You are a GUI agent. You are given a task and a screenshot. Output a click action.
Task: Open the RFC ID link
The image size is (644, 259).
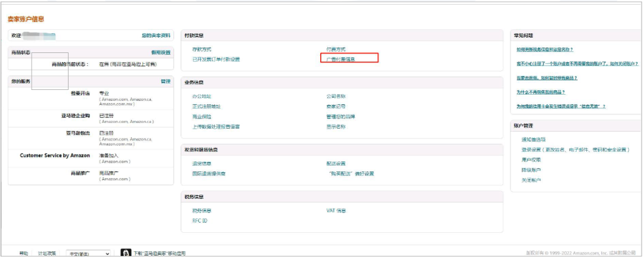pyautogui.click(x=199, y=220)
